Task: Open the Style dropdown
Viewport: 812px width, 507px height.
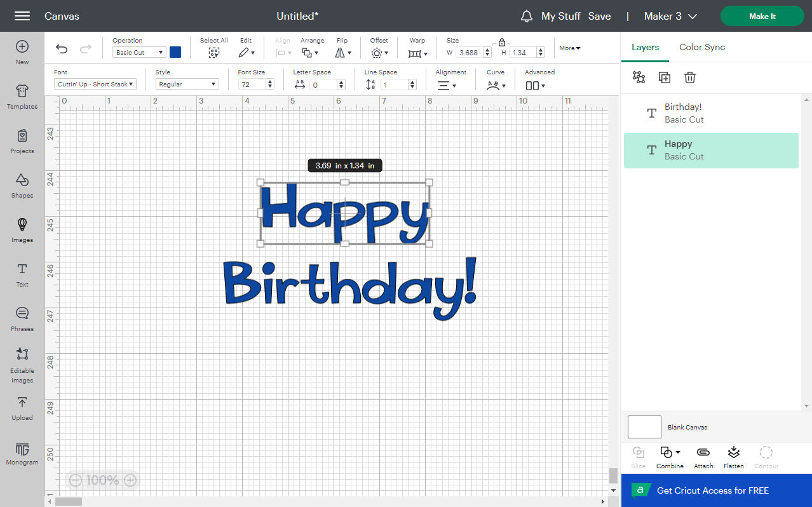Action: click(x=187, y=83)
